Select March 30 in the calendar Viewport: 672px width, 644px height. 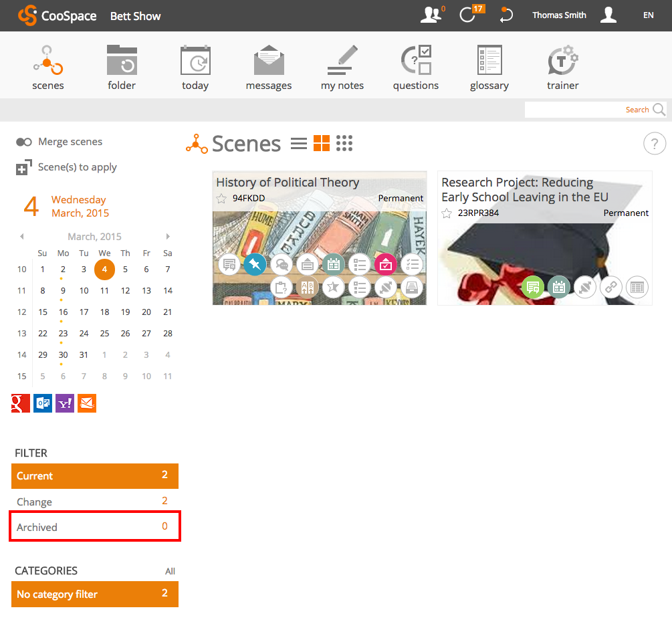[63, 355]
